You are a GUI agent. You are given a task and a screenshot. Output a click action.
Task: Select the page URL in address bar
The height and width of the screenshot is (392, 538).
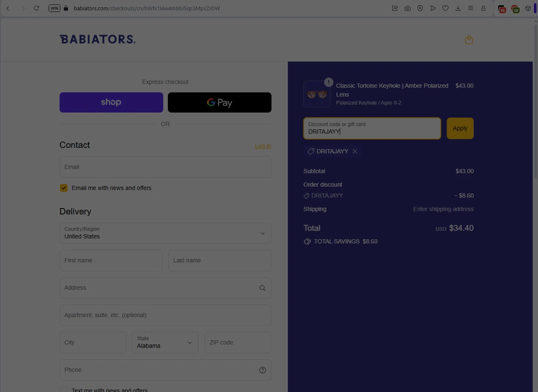[147, 8]
